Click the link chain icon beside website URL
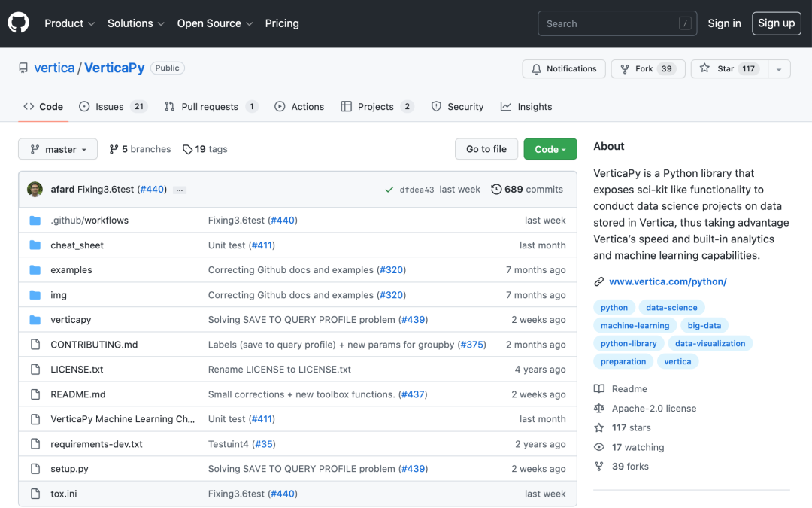Viewport: 812px width, 508px height. pyautogui.click(x=599, y=281)
